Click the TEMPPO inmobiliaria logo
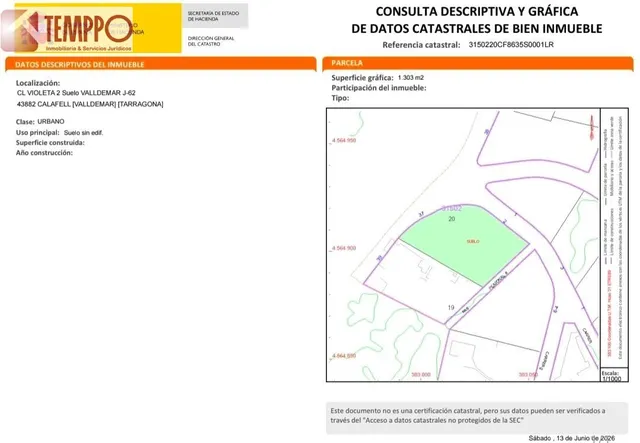Screen dimensions: 640x443 67,30
